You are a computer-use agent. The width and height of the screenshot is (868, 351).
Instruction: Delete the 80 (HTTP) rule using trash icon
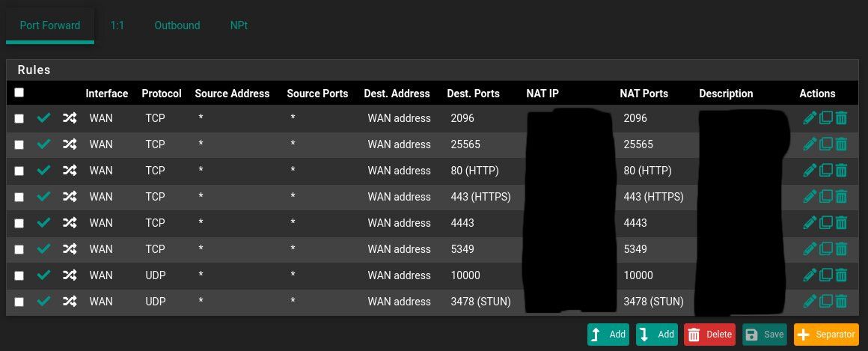coord(841,171)
